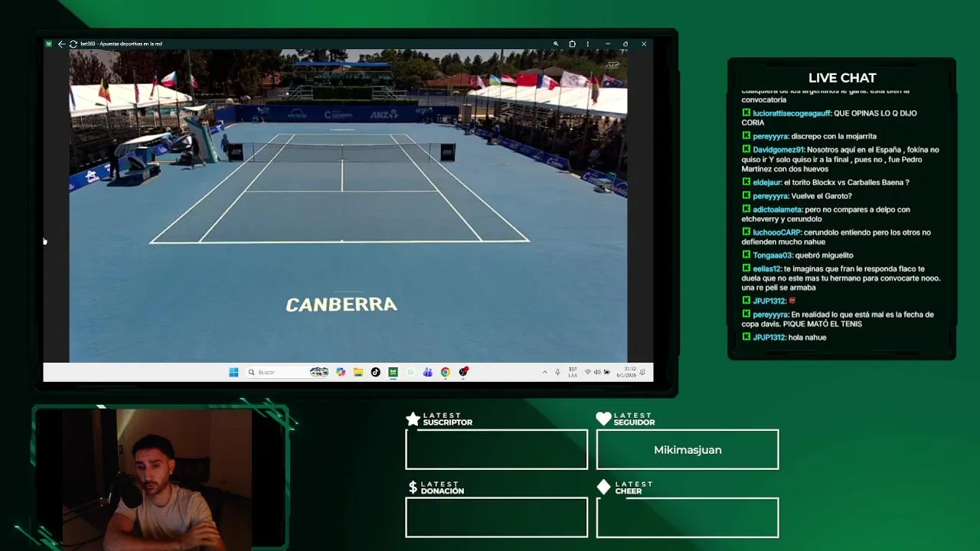The image size is (980, 551).
Task: Open File Explorer from taskbar
Action: pos(358,372)
